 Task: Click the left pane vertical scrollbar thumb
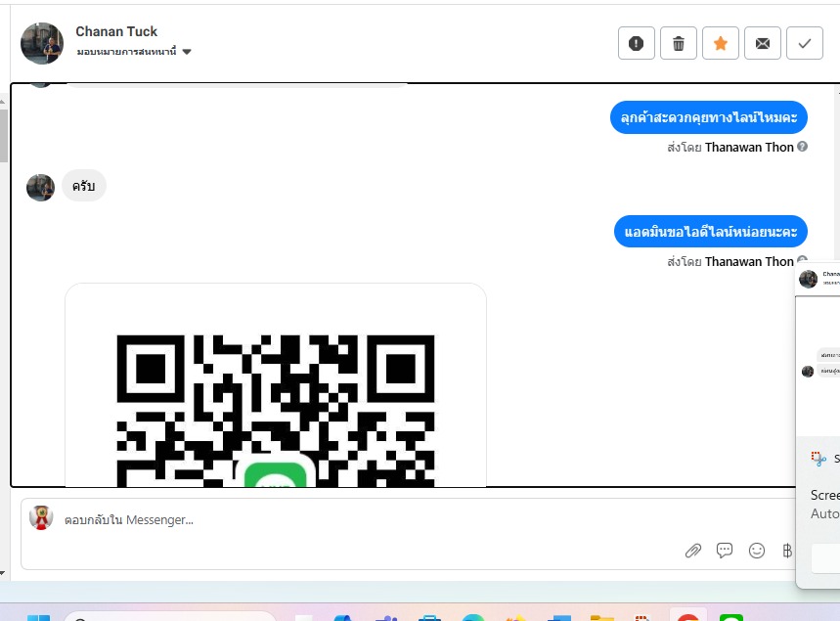point(3,135)
